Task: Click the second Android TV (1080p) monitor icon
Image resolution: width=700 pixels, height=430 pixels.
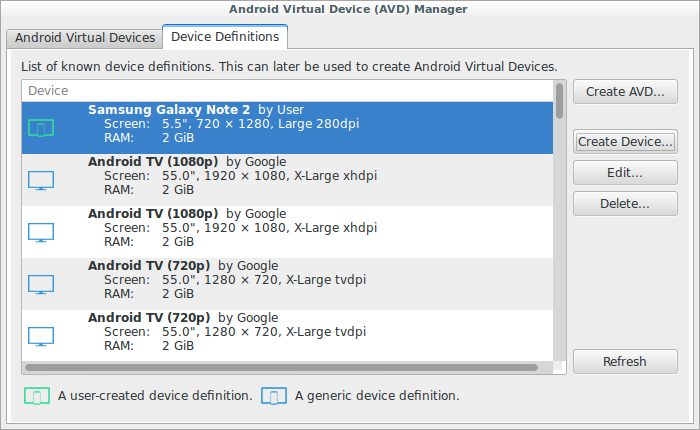Action: point(41,232)
